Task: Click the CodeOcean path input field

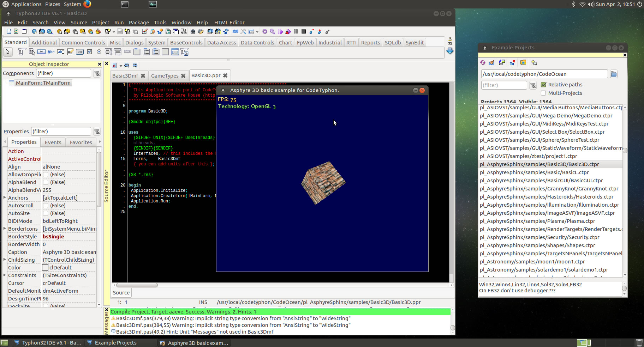Action: [544, 74]
